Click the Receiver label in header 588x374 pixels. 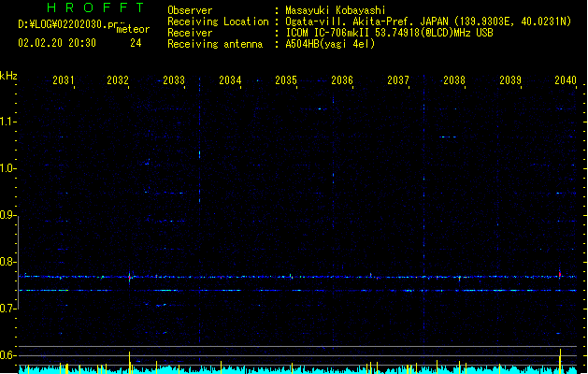[x=190, y=33]
